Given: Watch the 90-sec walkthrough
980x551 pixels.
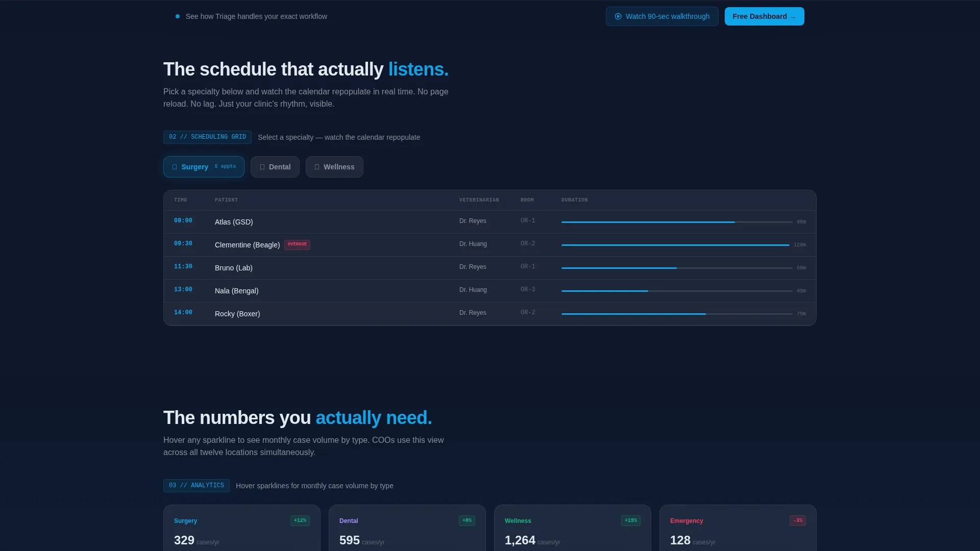Looking at the screenshot, I should [x=662, y=16].
